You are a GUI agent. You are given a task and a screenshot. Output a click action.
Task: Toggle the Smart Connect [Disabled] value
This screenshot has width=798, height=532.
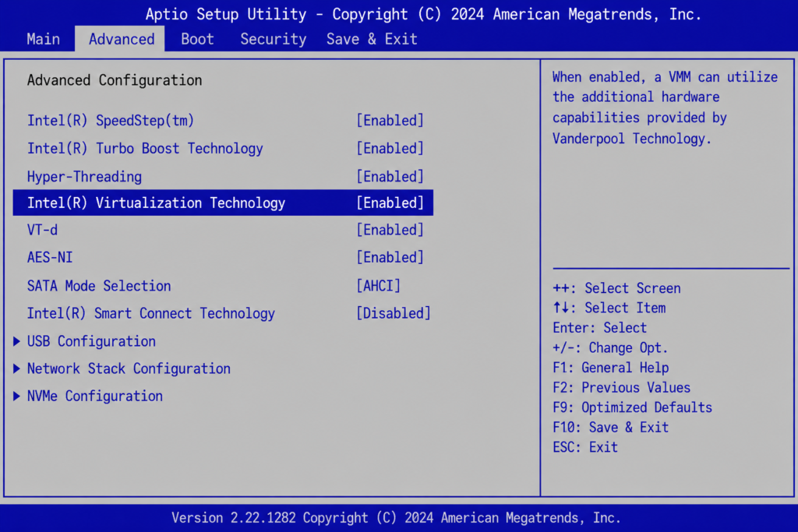(394, 313)
